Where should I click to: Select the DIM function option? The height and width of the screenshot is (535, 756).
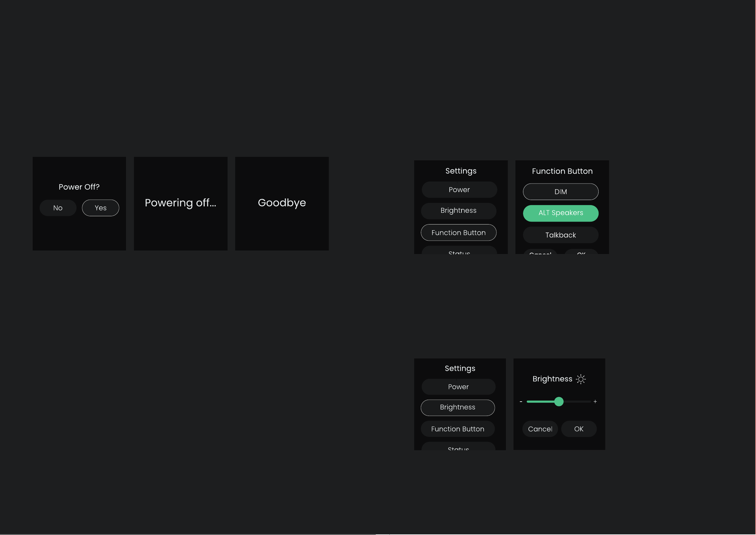pos(561,192)
